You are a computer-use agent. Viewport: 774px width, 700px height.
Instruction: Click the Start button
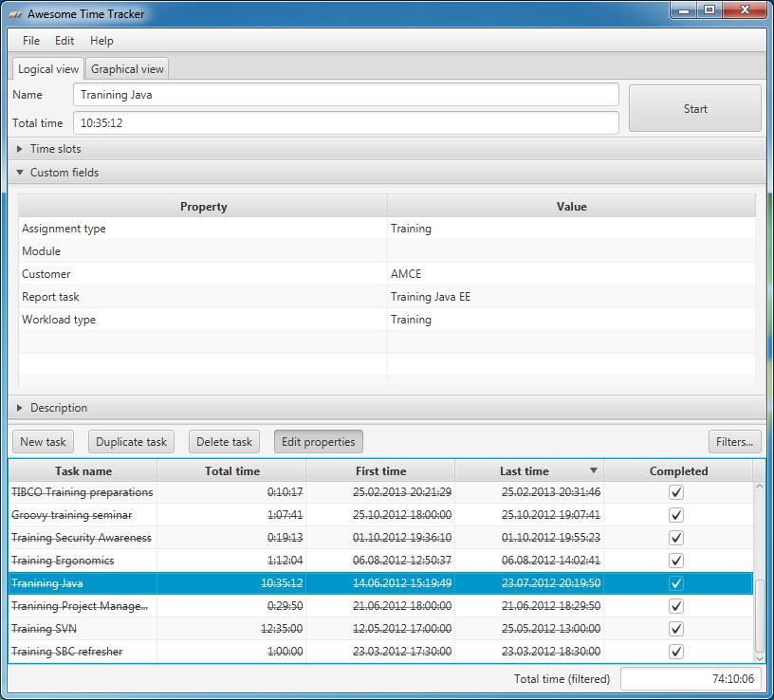tap(695, 108)
